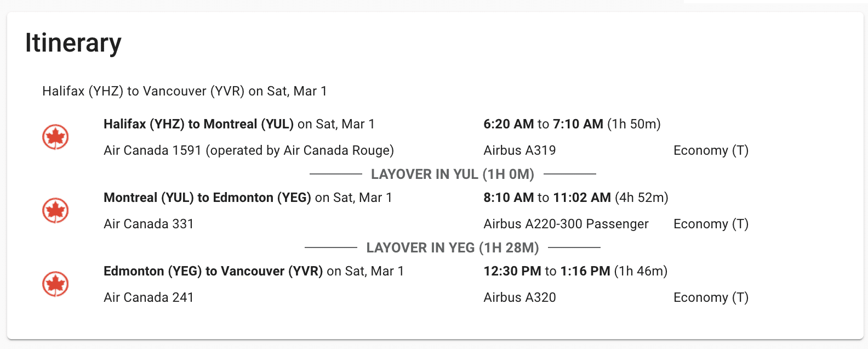Click the Air Canada logo for the Halifax to Montreal flight
Viewport: 868px width, 349px height.
pyautogui.click(x=55, y=137)
